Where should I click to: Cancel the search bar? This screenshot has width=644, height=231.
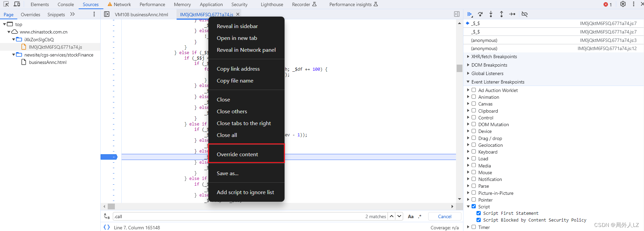(444, 216)
